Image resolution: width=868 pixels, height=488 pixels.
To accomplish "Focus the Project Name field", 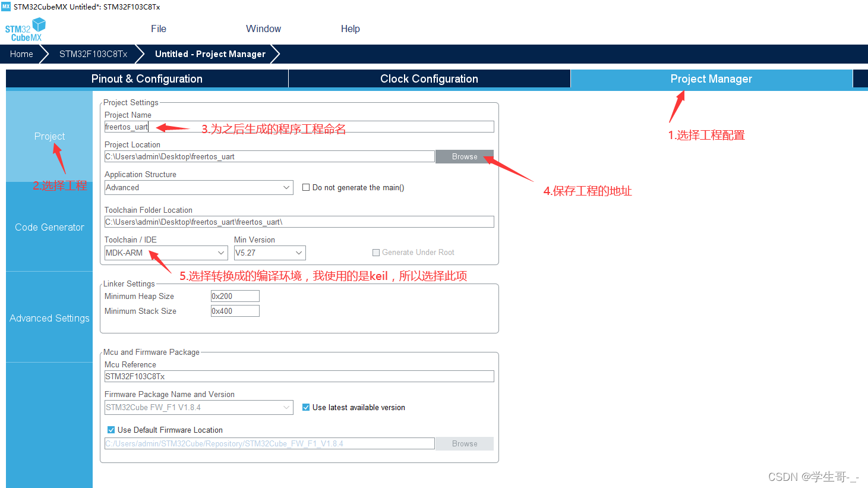I will [299, 127].
